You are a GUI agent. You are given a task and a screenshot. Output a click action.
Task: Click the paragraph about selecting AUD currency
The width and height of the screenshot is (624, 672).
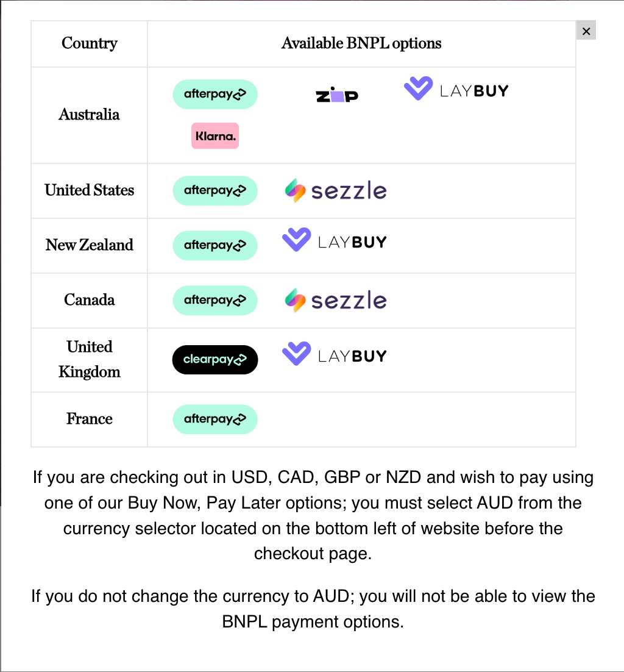click(x=313, y=515)
